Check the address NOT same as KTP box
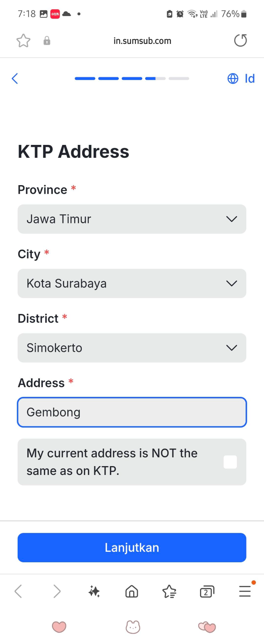The height and width of the screenshot is (644, 264). (x=230, y=462)
